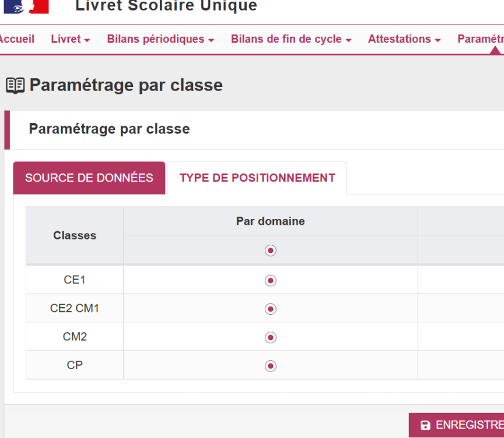Click the floppy disk icon on Enregistrer
The width and height of the screenshot is (504, 438).
click(425, 425)
